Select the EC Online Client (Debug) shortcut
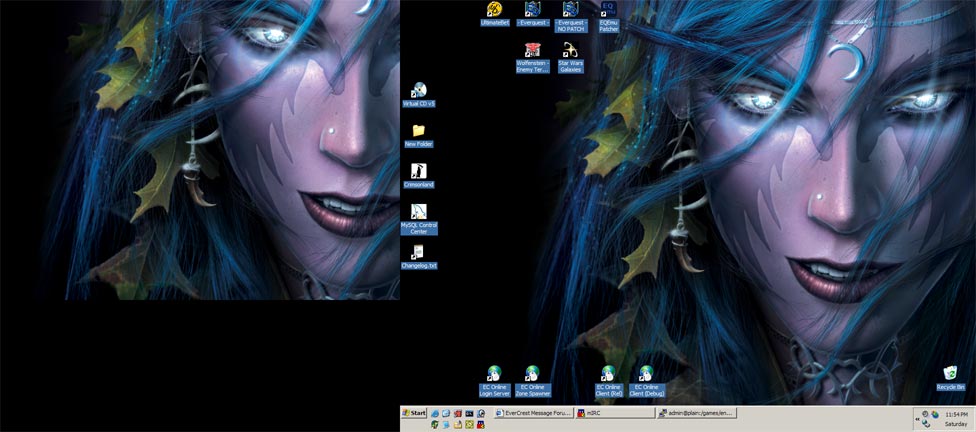Screen dimensions: 976x432 pos(646,381)
